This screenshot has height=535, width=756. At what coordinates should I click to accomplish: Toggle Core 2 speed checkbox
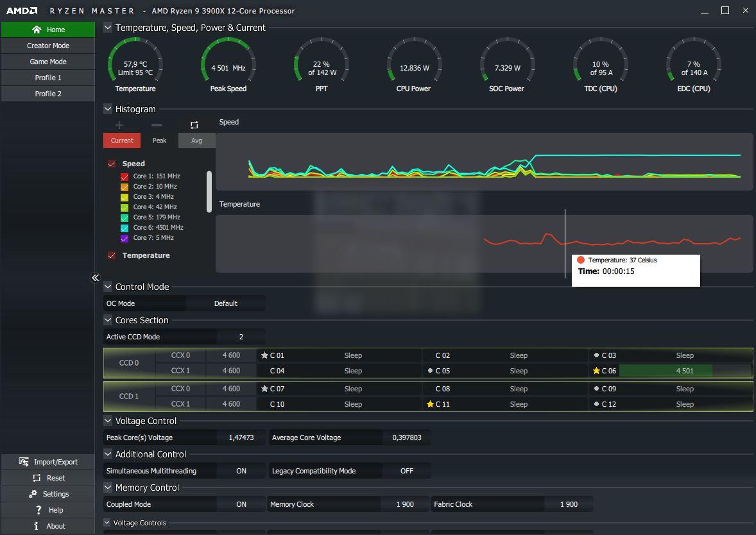coord(125,187)
